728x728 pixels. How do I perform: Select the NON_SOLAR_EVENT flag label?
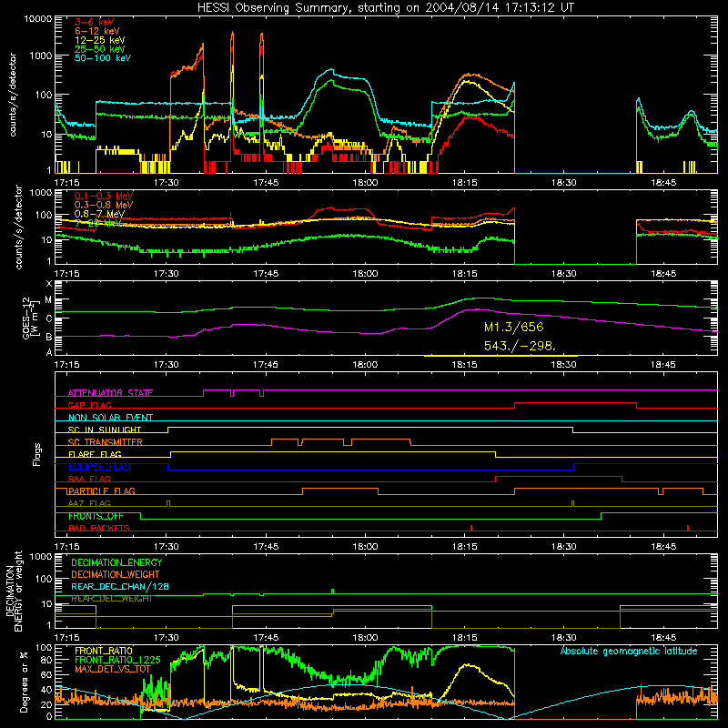[110, 418]
